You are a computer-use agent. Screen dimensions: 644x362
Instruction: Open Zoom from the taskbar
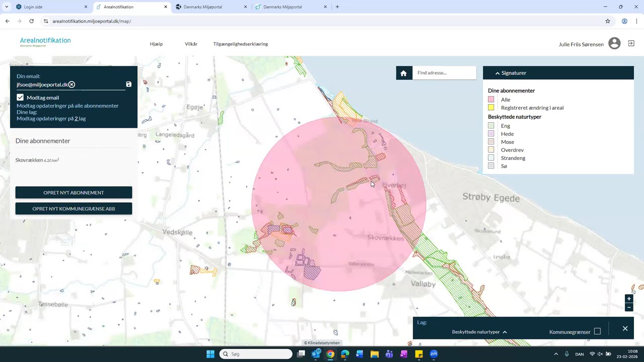pos(434,354)
